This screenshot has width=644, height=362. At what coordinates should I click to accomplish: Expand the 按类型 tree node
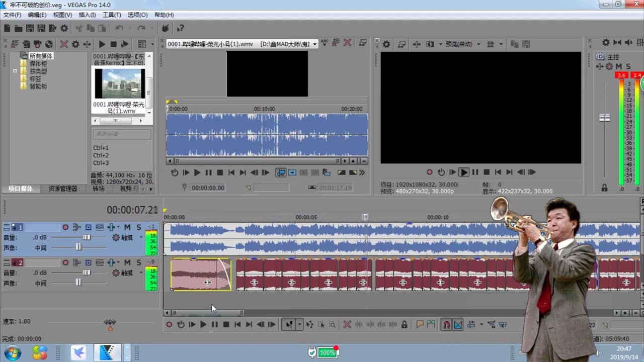point(15,71)
